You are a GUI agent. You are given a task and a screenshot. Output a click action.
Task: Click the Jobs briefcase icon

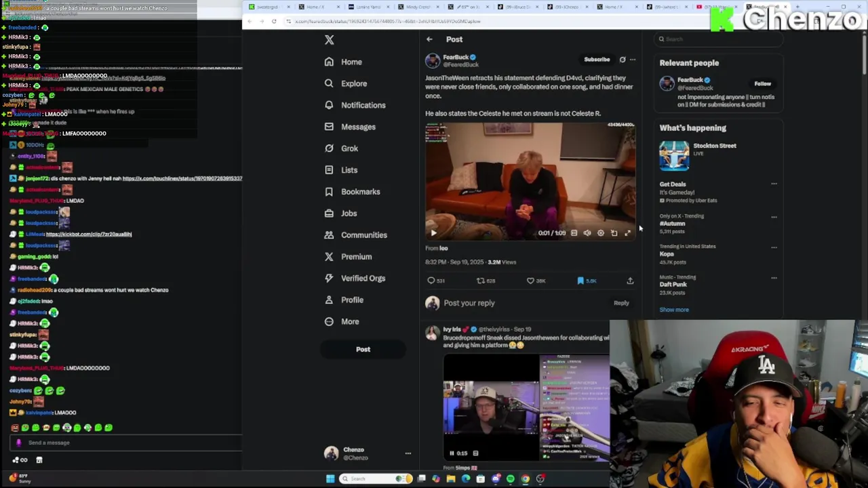pyautogui.click(x=329, y=213)
